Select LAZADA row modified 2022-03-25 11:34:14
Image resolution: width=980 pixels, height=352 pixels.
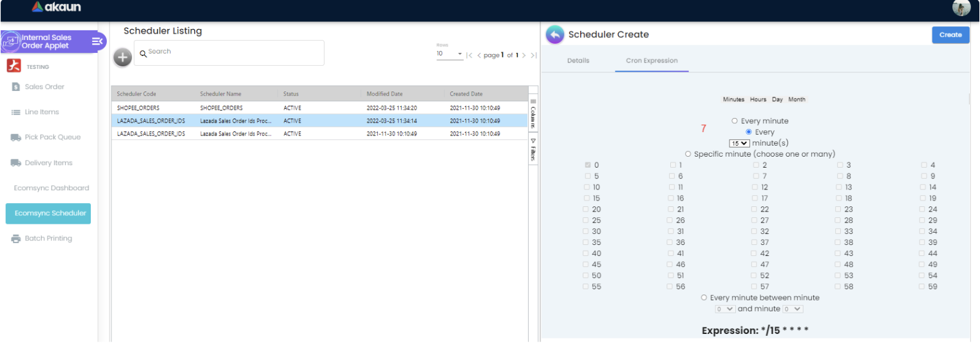[319, 121]
